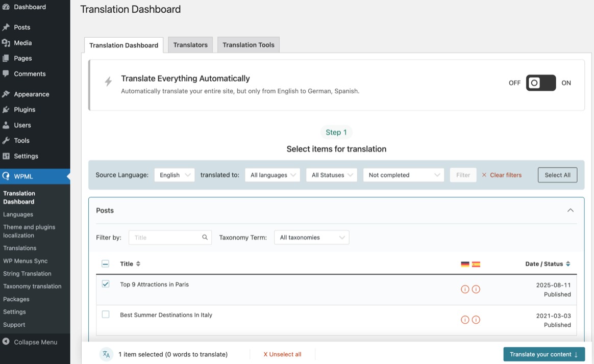Open the Source Language English dropdown
This screenshot has width=594, height=364.
tap(175, 175)
